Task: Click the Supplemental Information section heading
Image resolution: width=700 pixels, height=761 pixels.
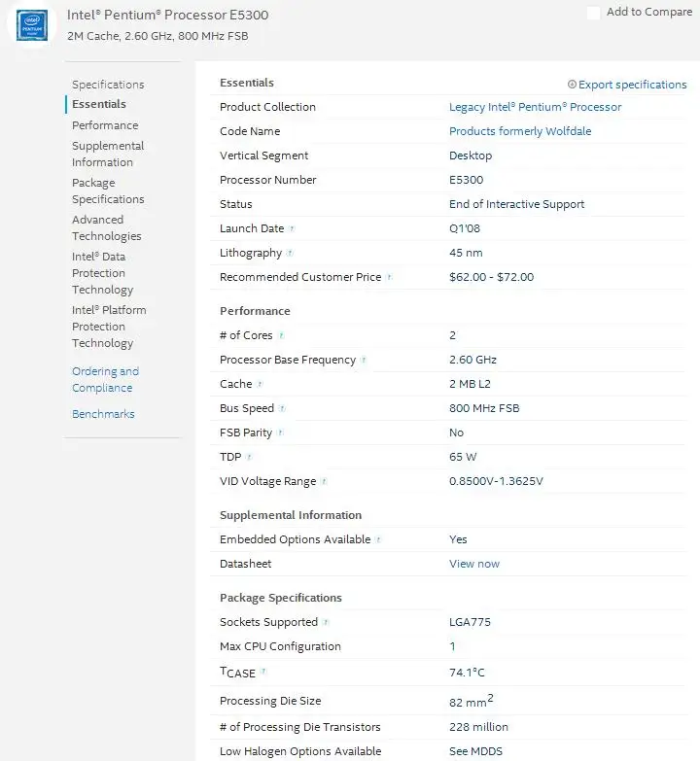Action: click(x=291, y=515)
